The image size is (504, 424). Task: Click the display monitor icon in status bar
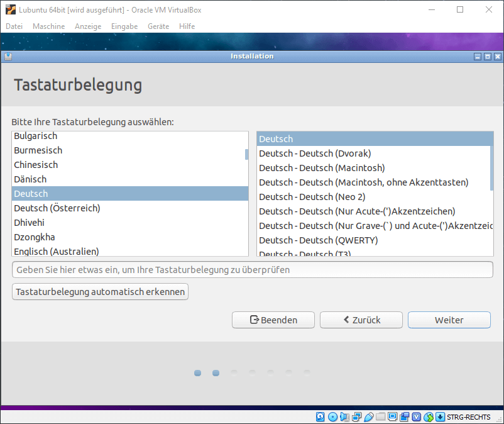point(393,417)
